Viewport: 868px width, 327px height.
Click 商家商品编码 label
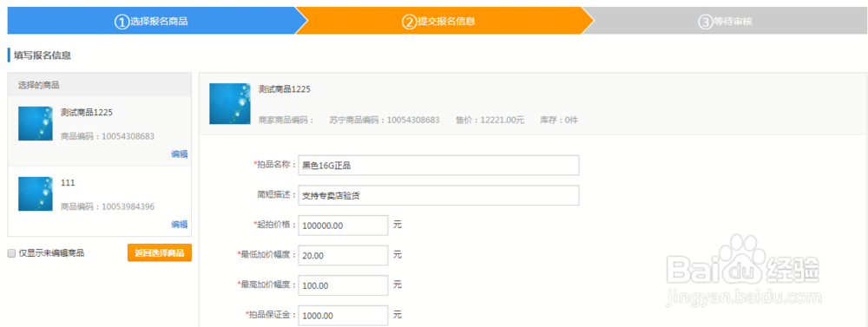286,120
